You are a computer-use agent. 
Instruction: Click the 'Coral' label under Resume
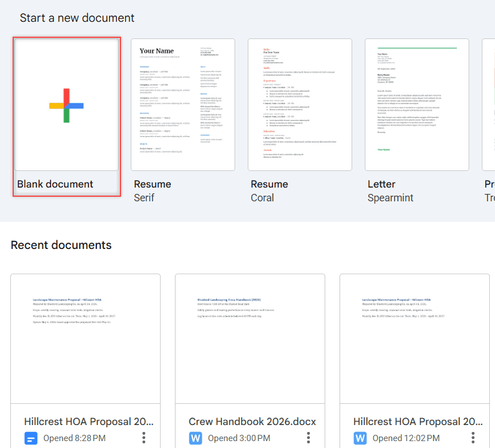pos(262,198)
